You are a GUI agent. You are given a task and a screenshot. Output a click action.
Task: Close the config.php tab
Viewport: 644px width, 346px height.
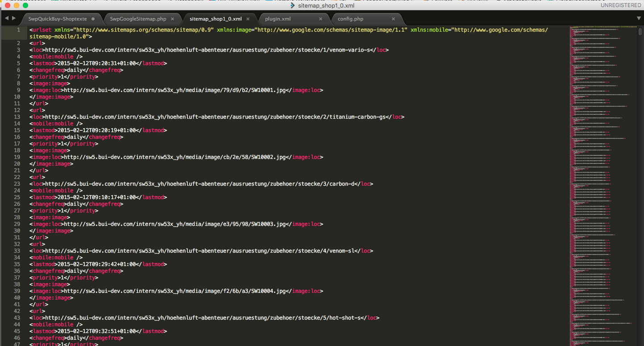click(393, 19)
